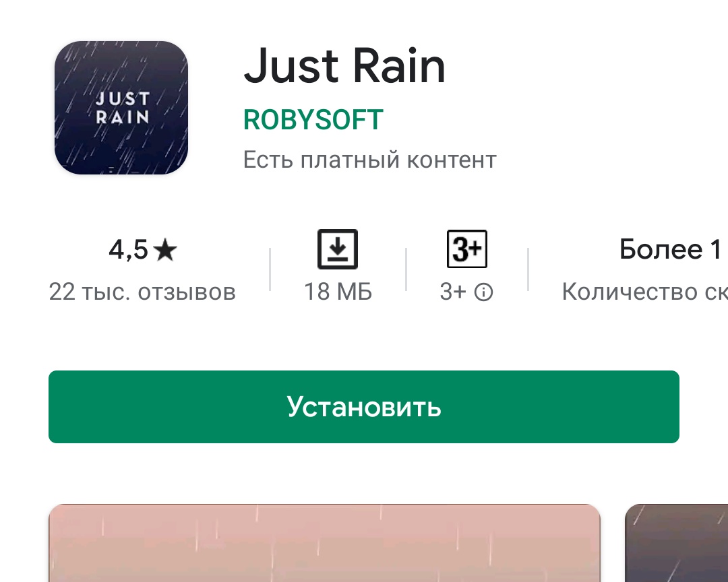Open the age rating info circle icon

(x=483, y=292)
